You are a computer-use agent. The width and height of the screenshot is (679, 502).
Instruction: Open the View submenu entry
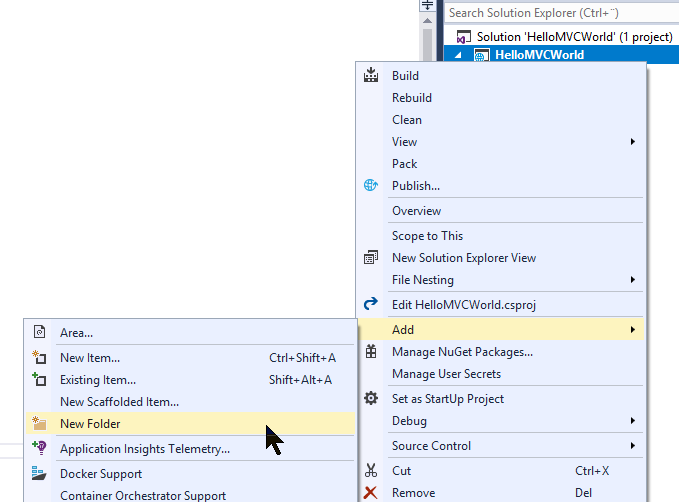pyautogui.click(x=501, y=142)
